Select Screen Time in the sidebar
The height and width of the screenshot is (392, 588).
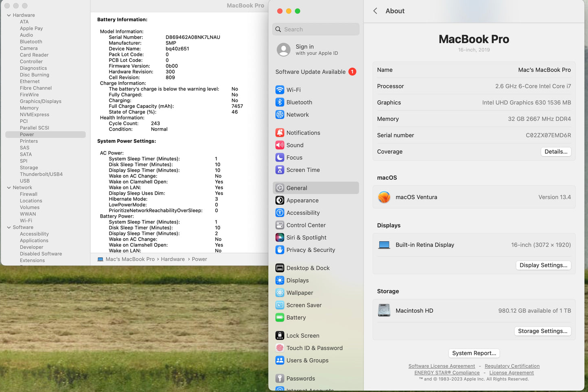[303, 170]
